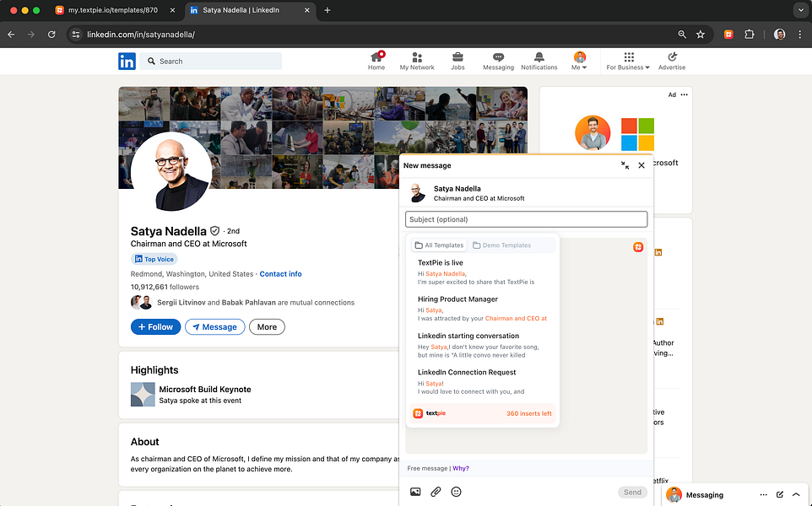This screenshot has width=812, height=506.
Task: Click the Contact info link
Action: [280, 273]
